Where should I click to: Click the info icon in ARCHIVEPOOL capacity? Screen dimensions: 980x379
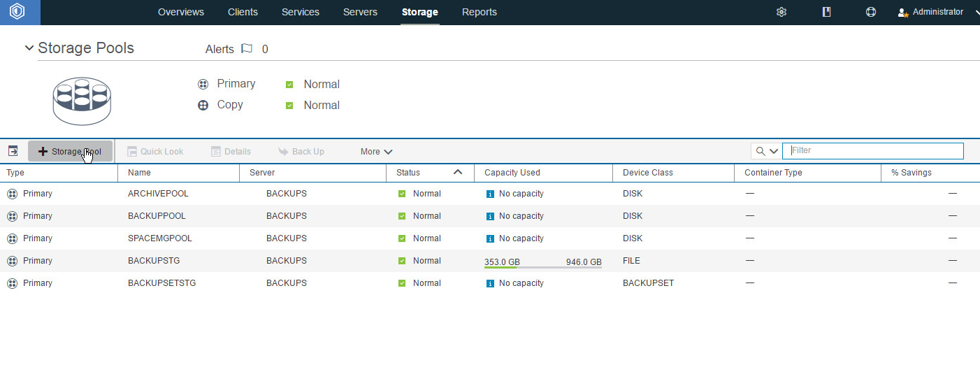(489, 194)
